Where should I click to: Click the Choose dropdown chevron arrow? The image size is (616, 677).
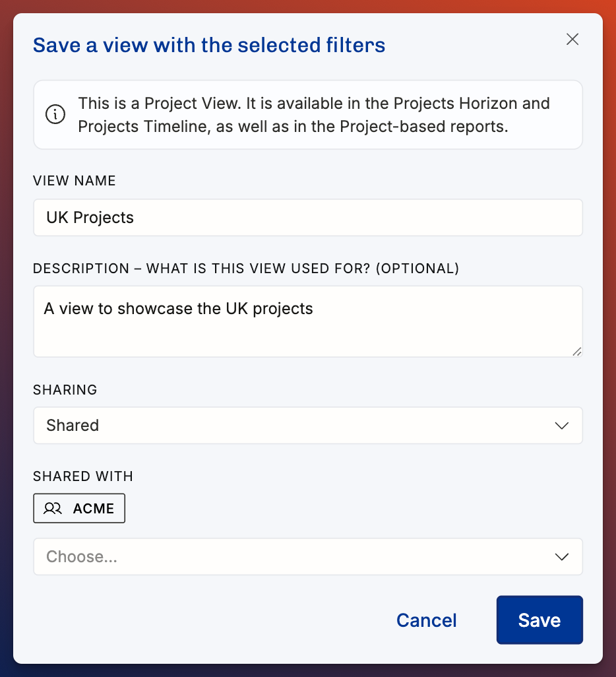pyautogui.click(x=561, y=557)
